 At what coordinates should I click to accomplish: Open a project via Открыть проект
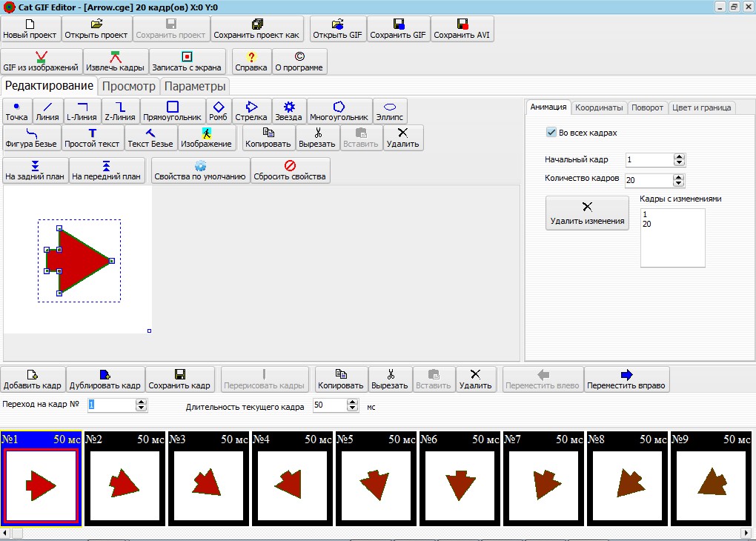pyautogui.click(x=96, y=29)
